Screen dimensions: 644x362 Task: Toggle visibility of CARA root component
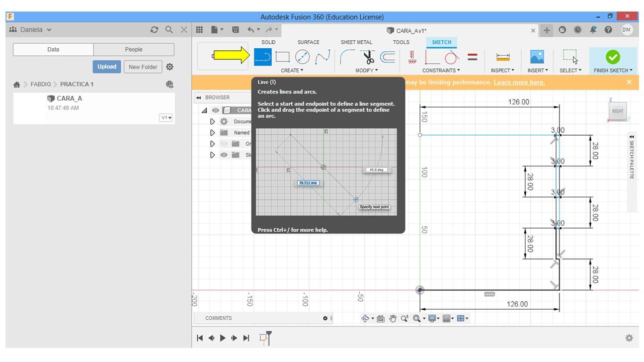coord(215,111)
